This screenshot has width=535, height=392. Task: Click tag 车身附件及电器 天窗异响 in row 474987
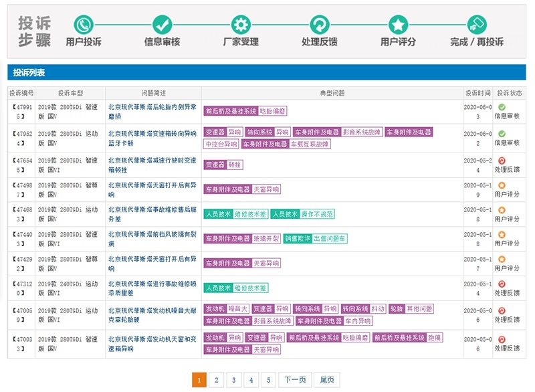242,189
